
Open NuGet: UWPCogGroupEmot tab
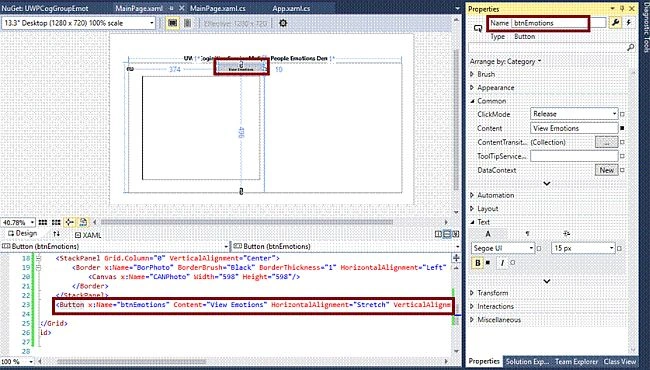pos(44,8)
